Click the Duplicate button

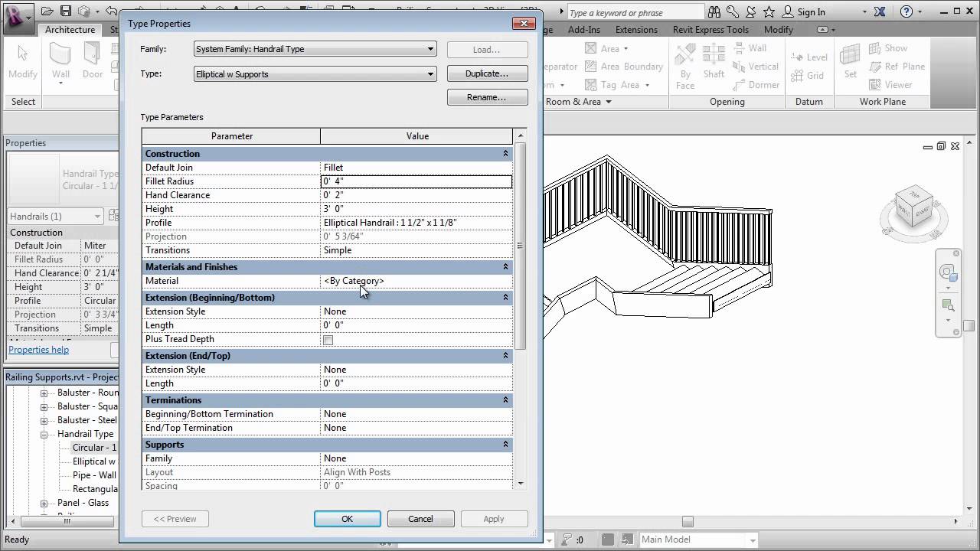click(487, 73)
